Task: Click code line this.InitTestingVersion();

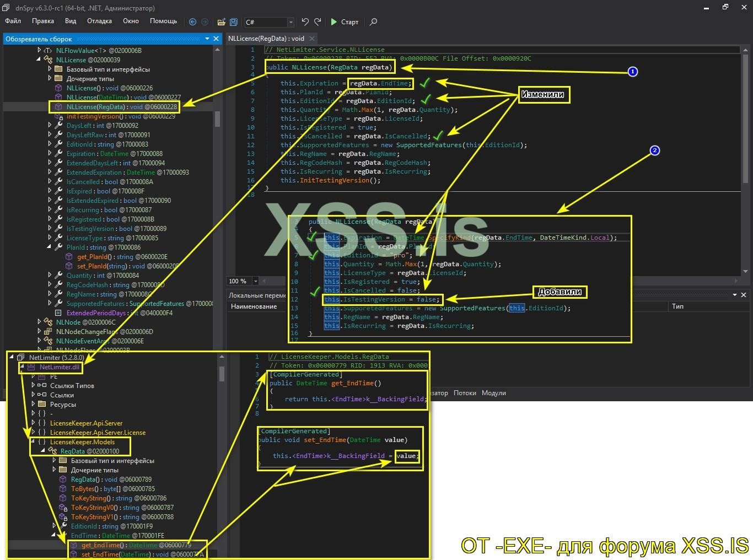Action: [x=330, y=180]
